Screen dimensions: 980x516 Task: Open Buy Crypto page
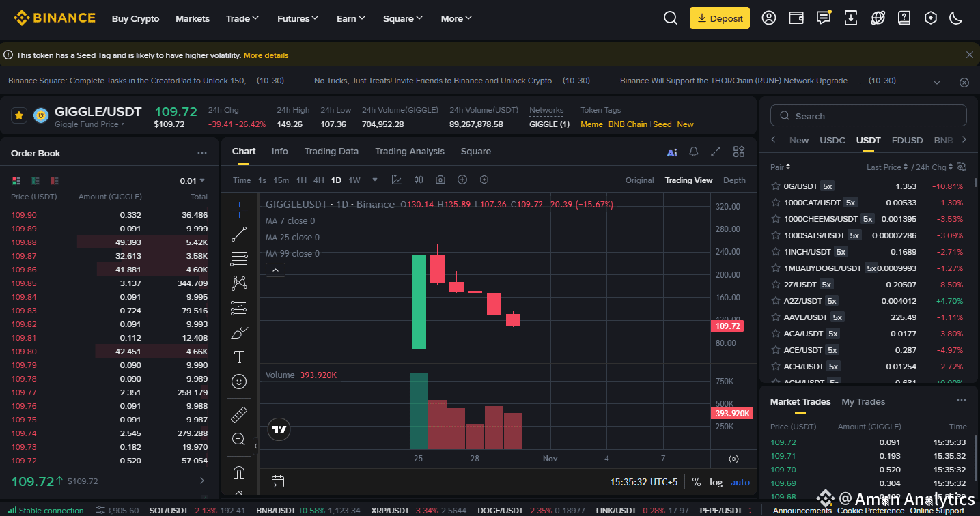pos(135,18)
